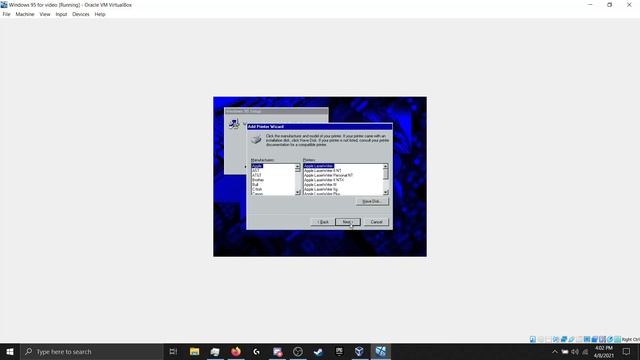Click the VirtualBox USB status icon
The image size is (640, 360).
click(x=571, y=339)
